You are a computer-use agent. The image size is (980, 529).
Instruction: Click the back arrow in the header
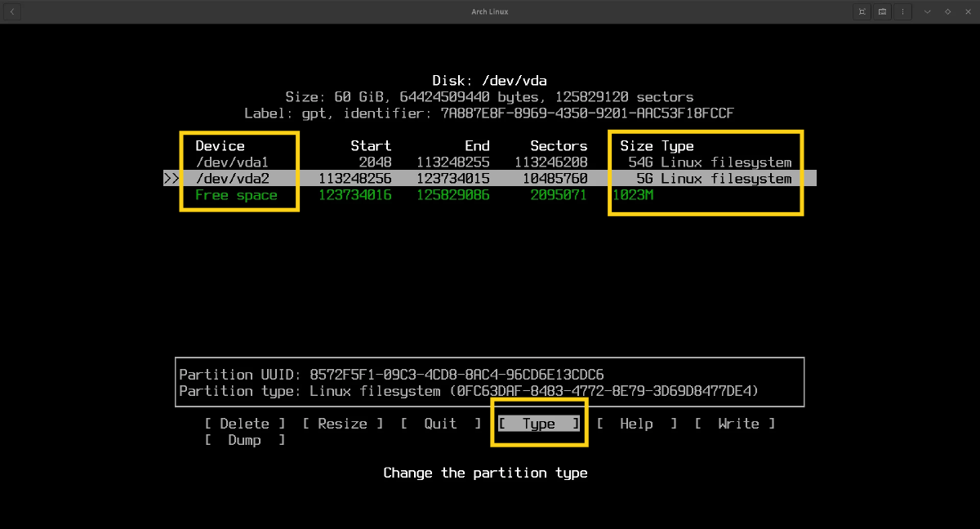pyautogui.click(x=13, y=11)
